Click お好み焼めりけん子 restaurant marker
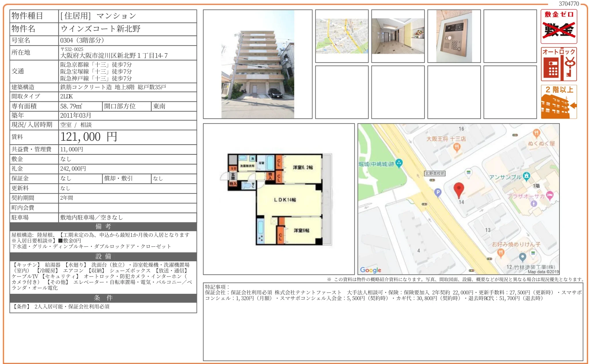 tap(500, 253)
